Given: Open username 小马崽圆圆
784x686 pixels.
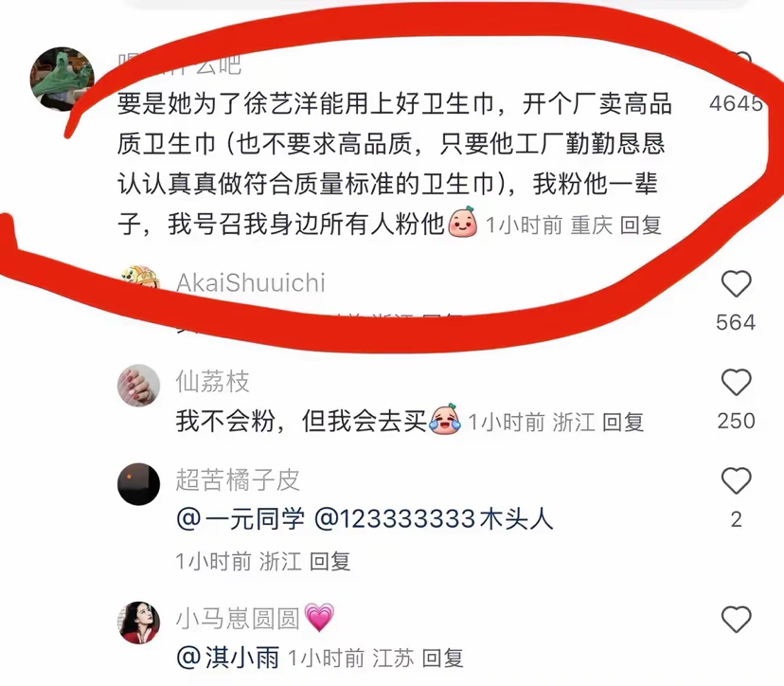Looking at the screenshot, I should [238, 619].
